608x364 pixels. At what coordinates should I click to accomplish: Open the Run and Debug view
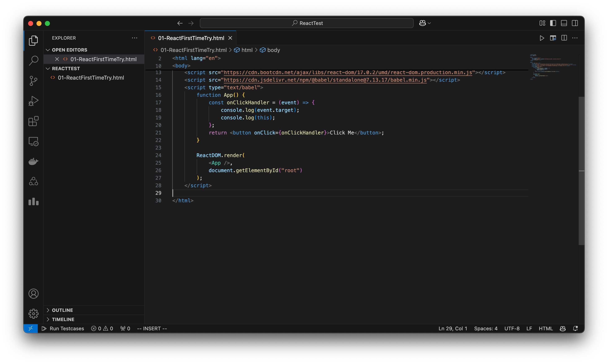[x=33, y=101]
